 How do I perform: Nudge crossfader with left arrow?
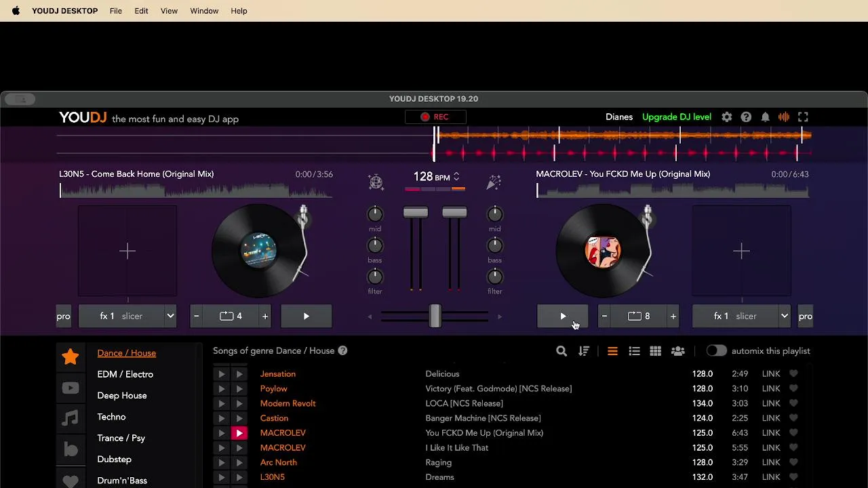(x=370, y=317)
